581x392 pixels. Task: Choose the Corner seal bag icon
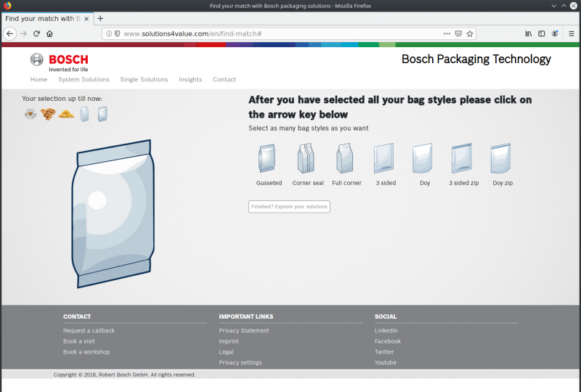click(x=307, y=158)
